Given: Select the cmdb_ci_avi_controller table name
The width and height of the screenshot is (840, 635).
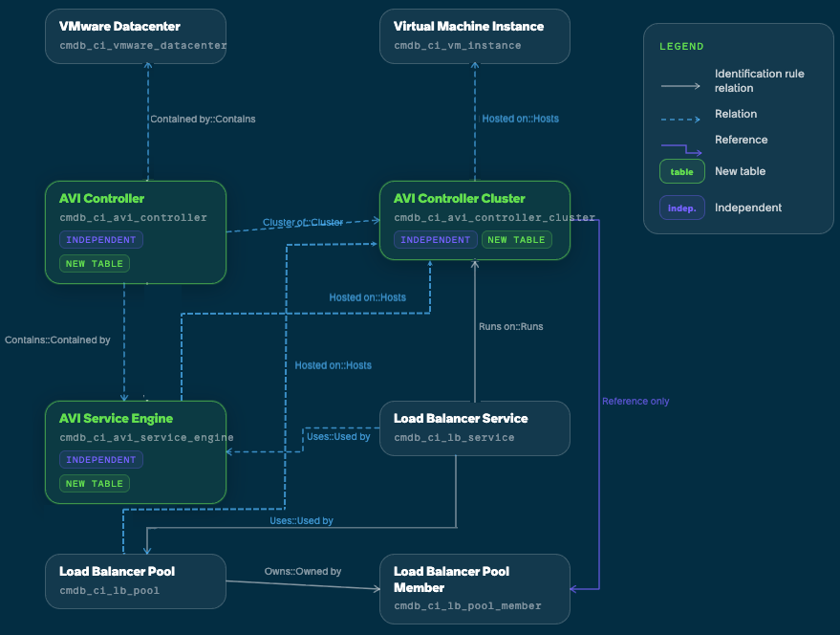Looking at the screenshot, I should 133,218.
